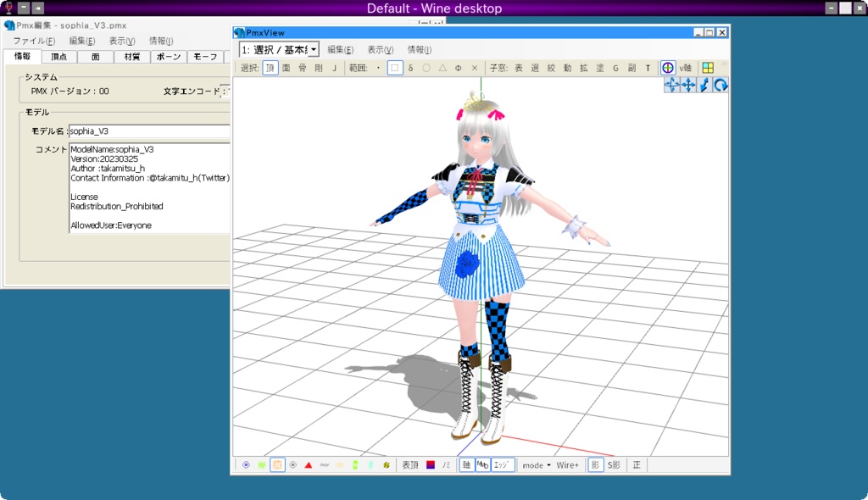Viewport: 868px width, 500px height.
Task: Toggle the gray circle bone display icon
Action: (292, 465)
